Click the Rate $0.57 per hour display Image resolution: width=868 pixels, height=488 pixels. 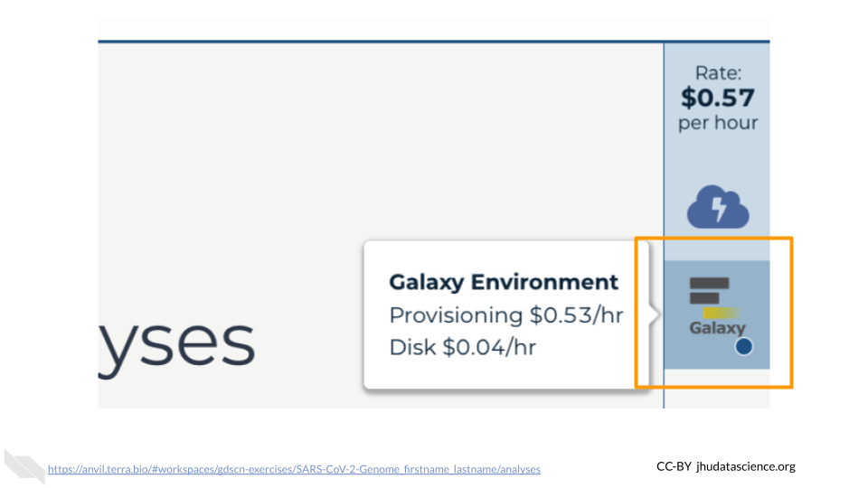pyautogui.click(x=718, y=98)
